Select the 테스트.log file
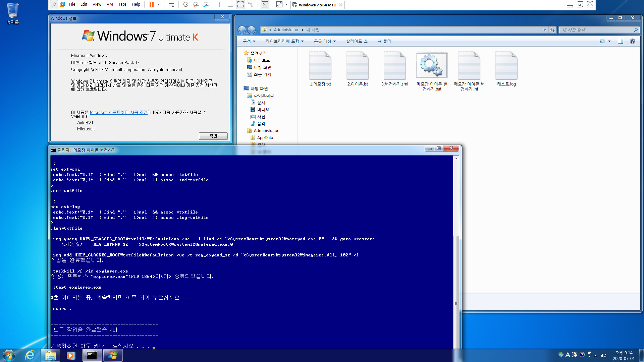The image size is (644, 362). coord(506,69)
